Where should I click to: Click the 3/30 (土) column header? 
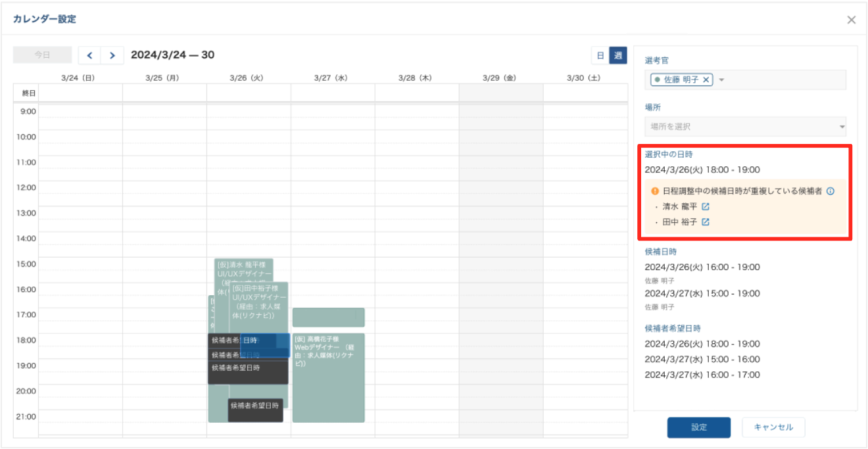[x=583, y=78]
